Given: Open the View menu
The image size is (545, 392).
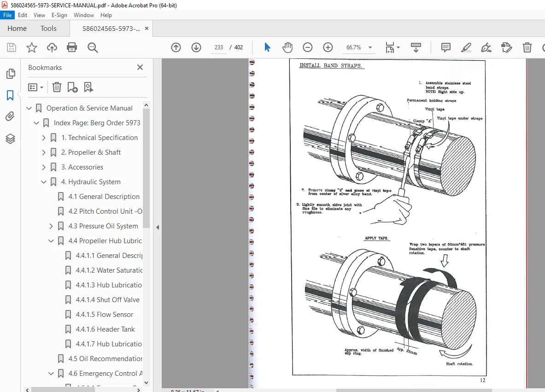Looking at the screenshot, I should point(39,15).
